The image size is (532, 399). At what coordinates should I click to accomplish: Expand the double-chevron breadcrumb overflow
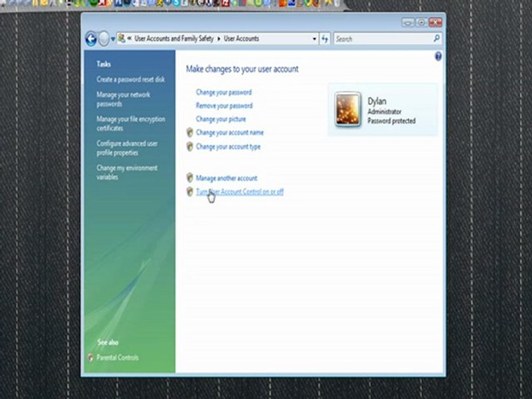click(130, 39)
